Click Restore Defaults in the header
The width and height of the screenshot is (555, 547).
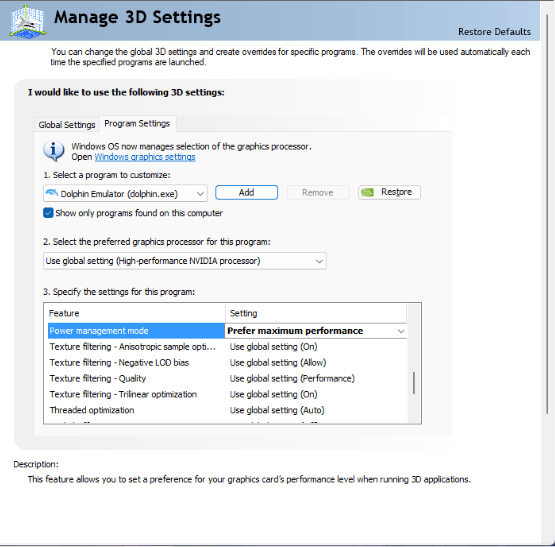[494, 32]
